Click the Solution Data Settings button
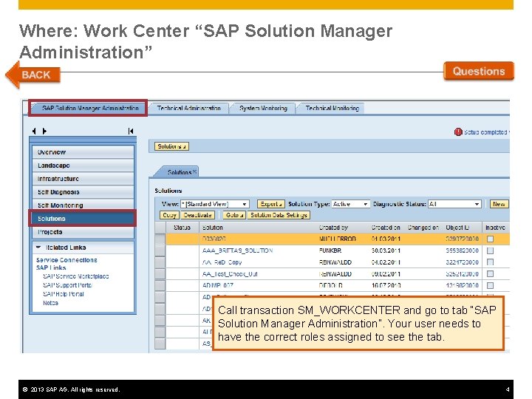This screenshot has height=399, width=532. coord(279,215)
